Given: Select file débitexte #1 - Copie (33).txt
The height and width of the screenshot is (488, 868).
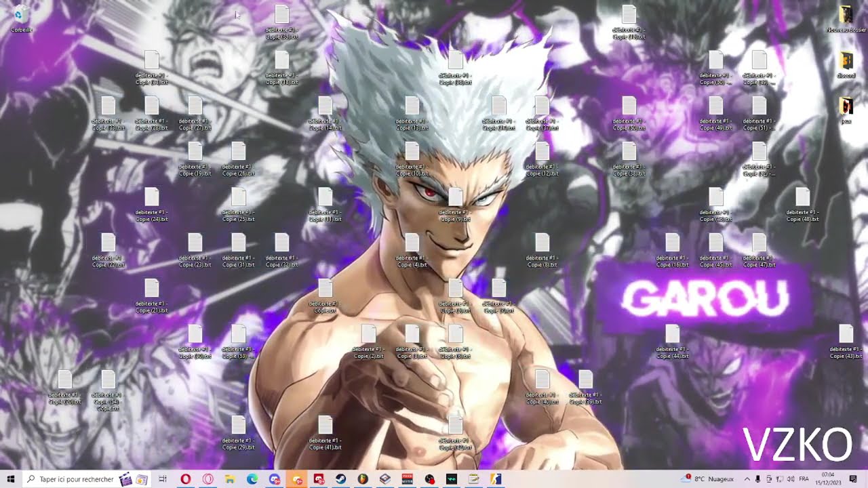Looking at the screenshot, I should coord(108,114).
